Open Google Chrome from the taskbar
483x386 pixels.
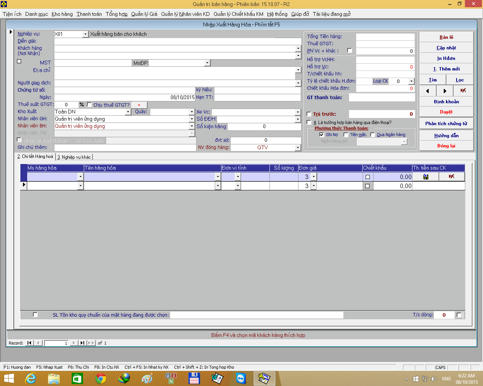pyautogui.click(x=101, y=379)
